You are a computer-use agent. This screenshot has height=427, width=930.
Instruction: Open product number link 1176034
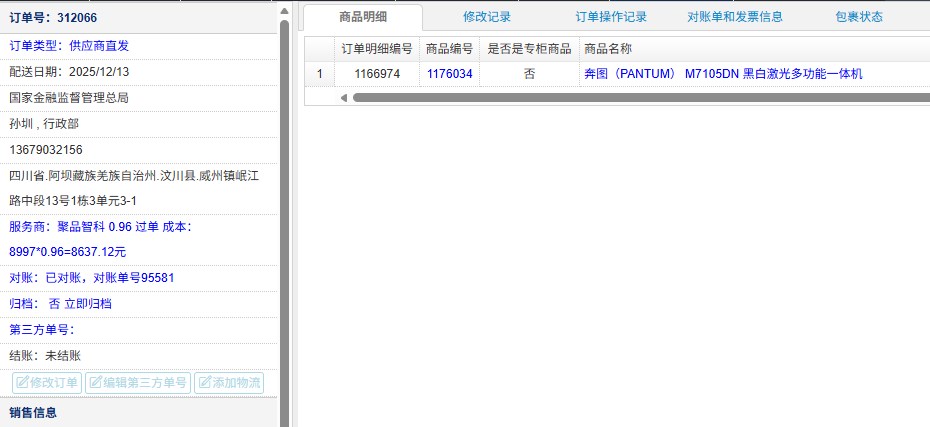[449, 74]
